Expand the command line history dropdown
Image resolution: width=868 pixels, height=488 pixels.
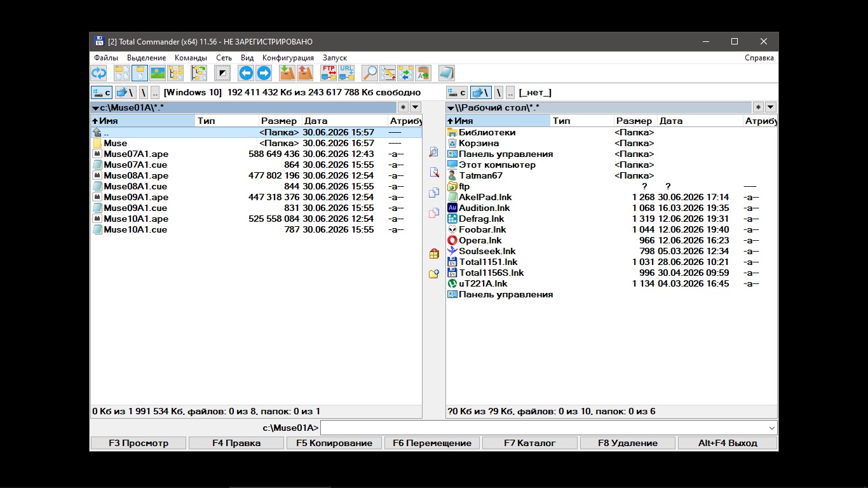[x=772, y=428]
